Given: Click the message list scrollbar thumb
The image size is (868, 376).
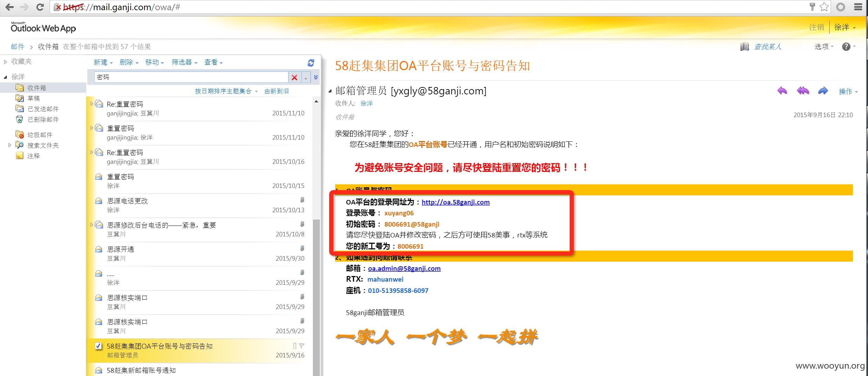Looking at the screenshot, I should pos(316,297).
